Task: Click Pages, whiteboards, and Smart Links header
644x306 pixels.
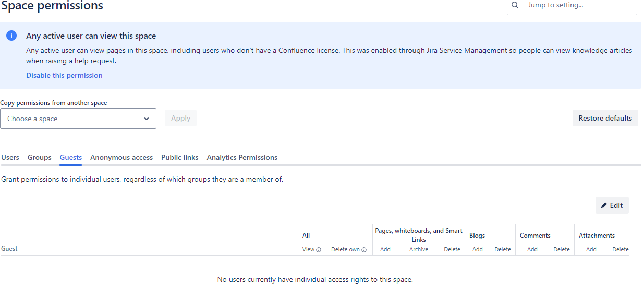Action: (419, 235)
